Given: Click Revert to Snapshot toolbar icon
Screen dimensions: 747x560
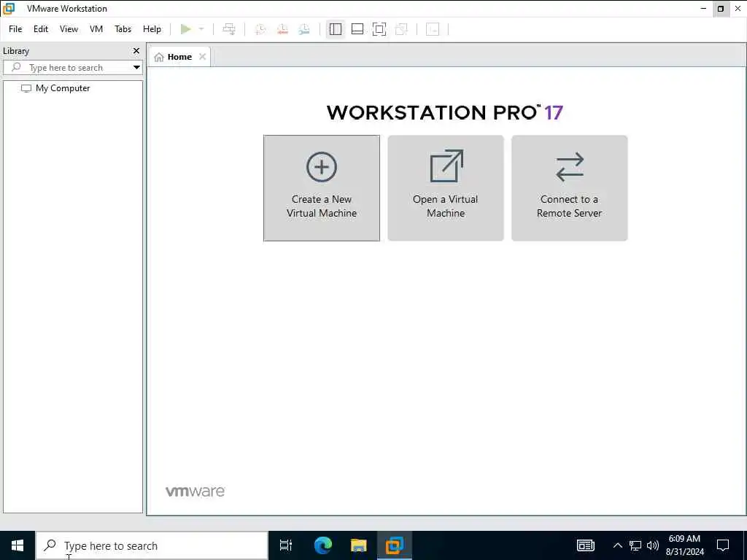Looking at the screenshot, I should coord(282,29).
